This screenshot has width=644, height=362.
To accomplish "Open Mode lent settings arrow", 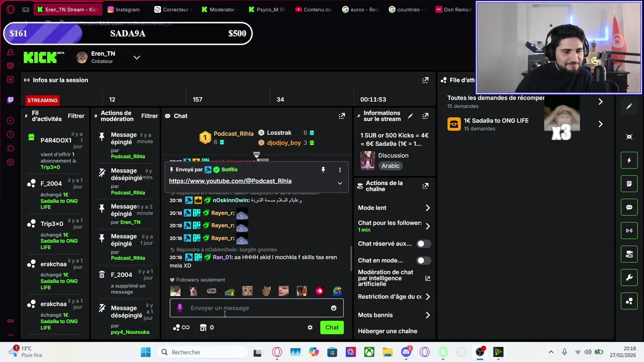I will click(428, 208).
